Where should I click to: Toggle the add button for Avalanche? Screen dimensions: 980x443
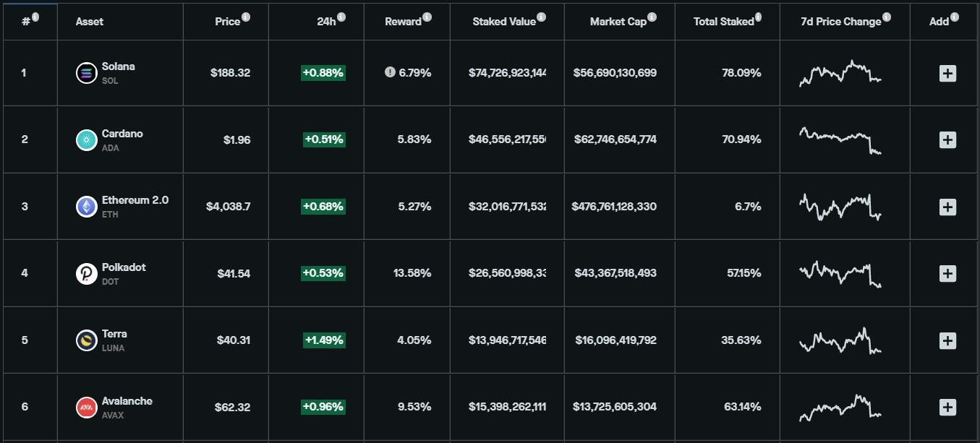coord(947,407)
